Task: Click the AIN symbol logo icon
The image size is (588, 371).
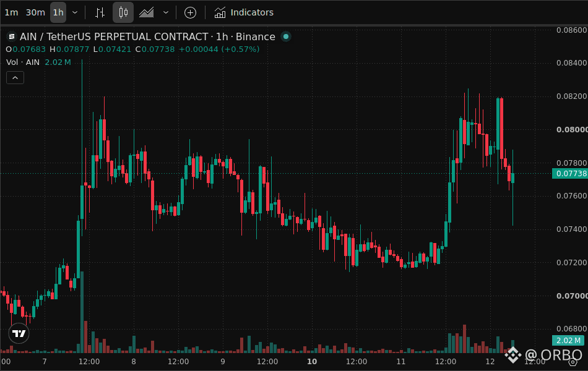Action: pos(12,36)
